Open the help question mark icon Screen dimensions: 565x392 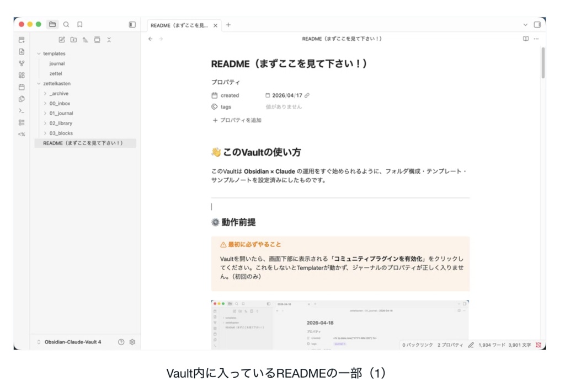tap(121, 342)
